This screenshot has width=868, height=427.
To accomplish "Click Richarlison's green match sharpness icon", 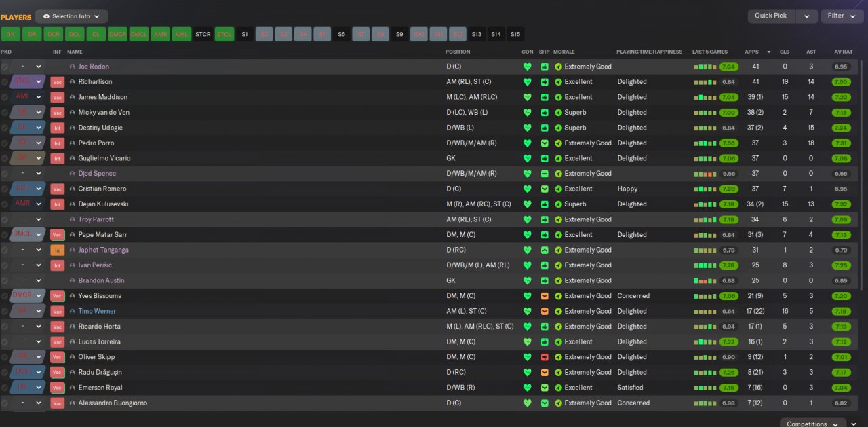I will click(545, 82).
